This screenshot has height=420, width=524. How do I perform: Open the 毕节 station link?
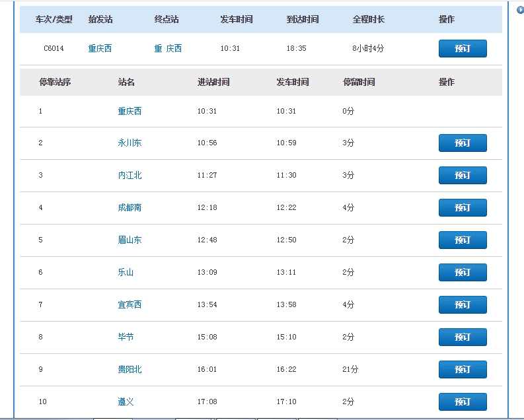(126, 337)
